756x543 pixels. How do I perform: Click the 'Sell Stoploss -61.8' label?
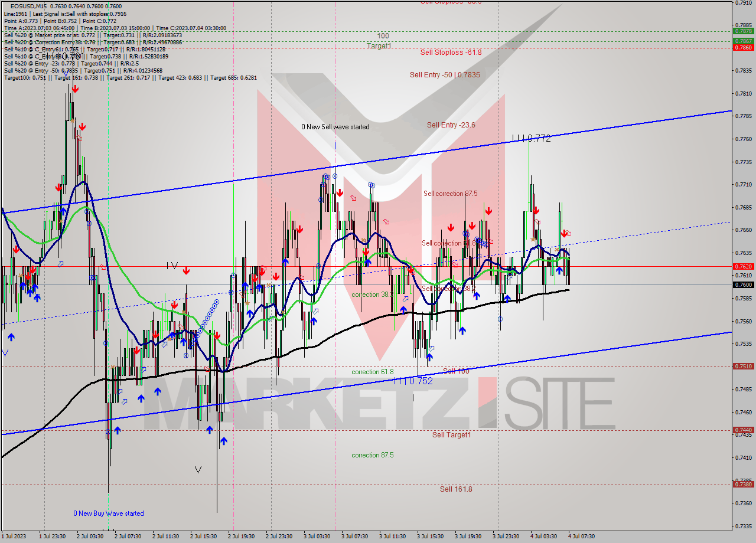[451, 52]
